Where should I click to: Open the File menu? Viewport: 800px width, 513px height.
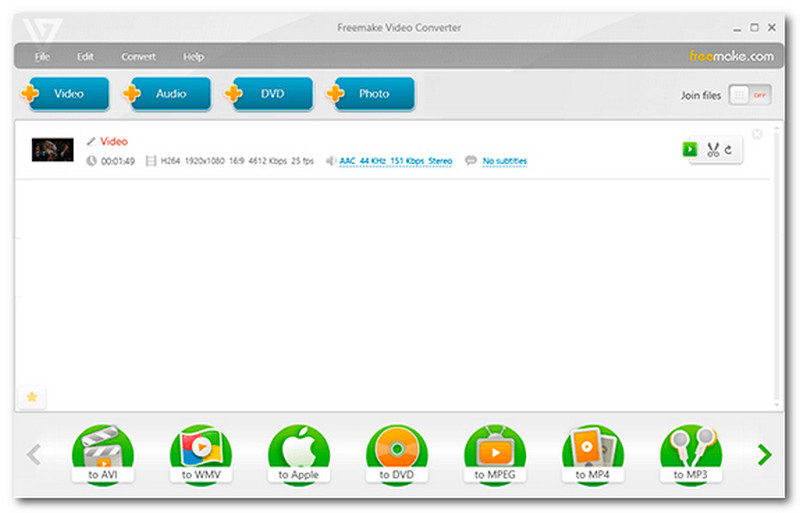click(x=42, y=57)
